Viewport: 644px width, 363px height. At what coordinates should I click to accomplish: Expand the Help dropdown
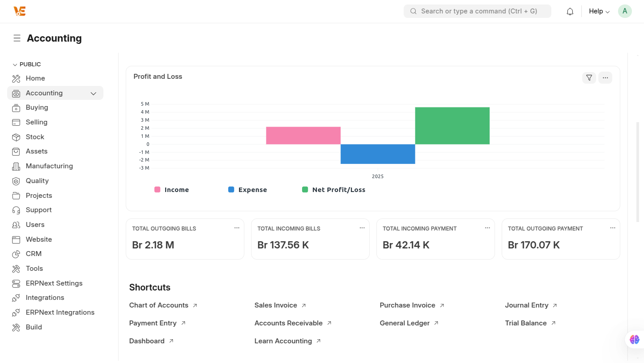pos(599,12)
